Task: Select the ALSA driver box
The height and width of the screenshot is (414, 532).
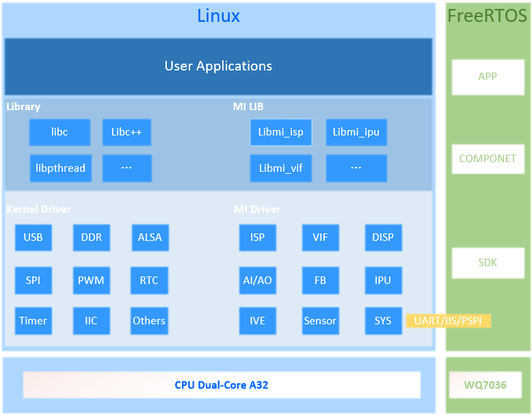Action: pos(150,237)
